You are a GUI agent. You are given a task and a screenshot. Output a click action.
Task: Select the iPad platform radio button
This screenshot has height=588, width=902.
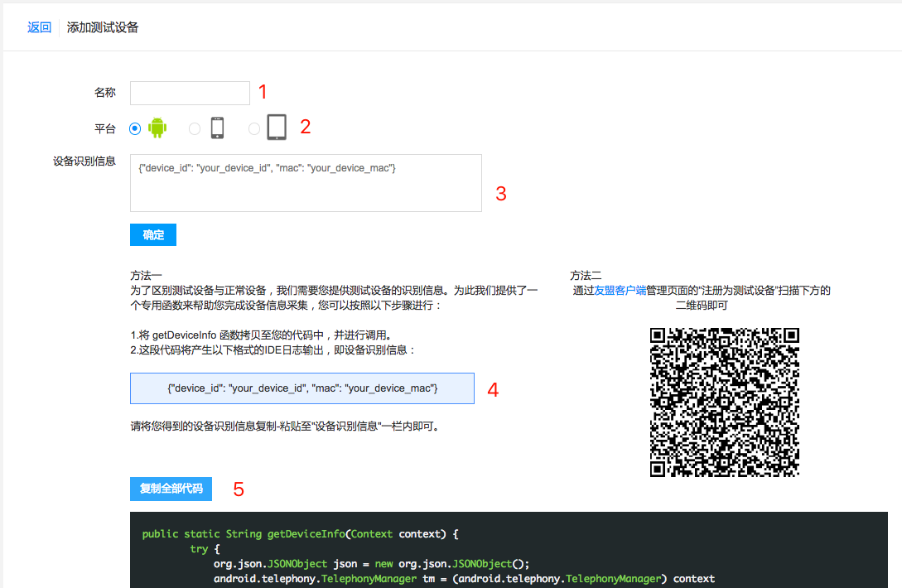(x=253, y=129)
